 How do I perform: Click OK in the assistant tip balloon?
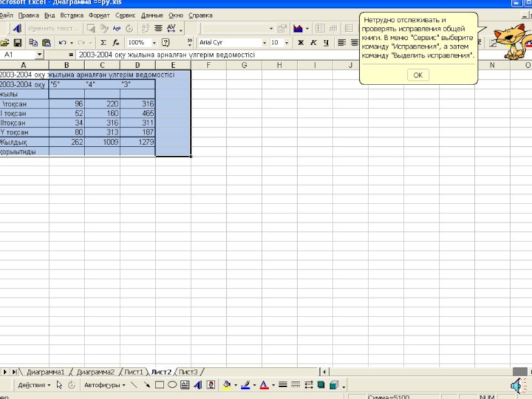tap(418, 75)
